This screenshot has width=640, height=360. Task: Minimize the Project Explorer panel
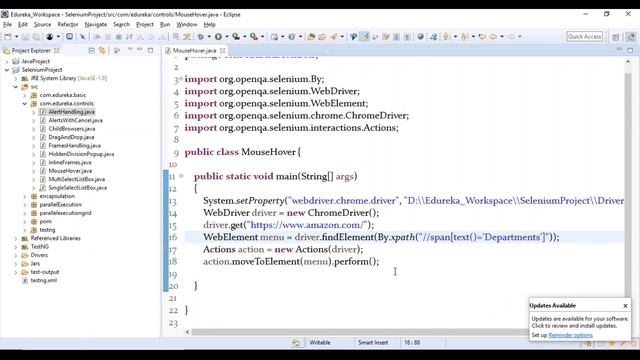point(140,50)
